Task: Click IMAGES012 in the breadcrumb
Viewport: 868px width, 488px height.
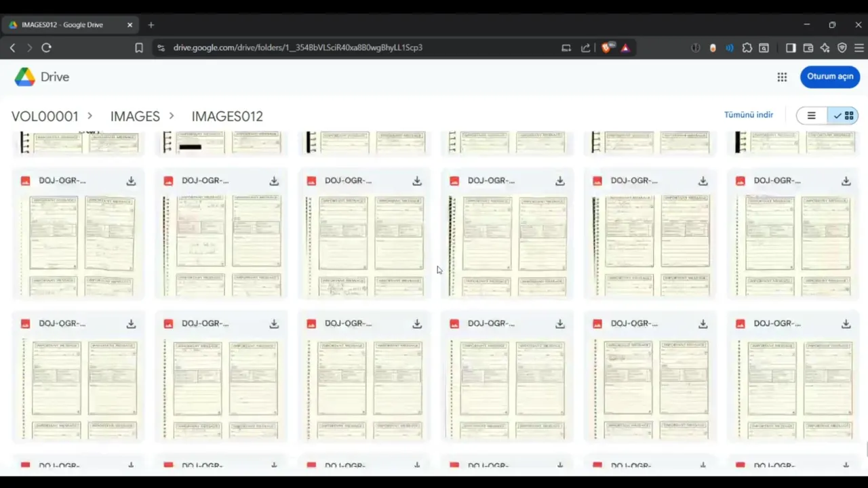Action: [227, 117]
